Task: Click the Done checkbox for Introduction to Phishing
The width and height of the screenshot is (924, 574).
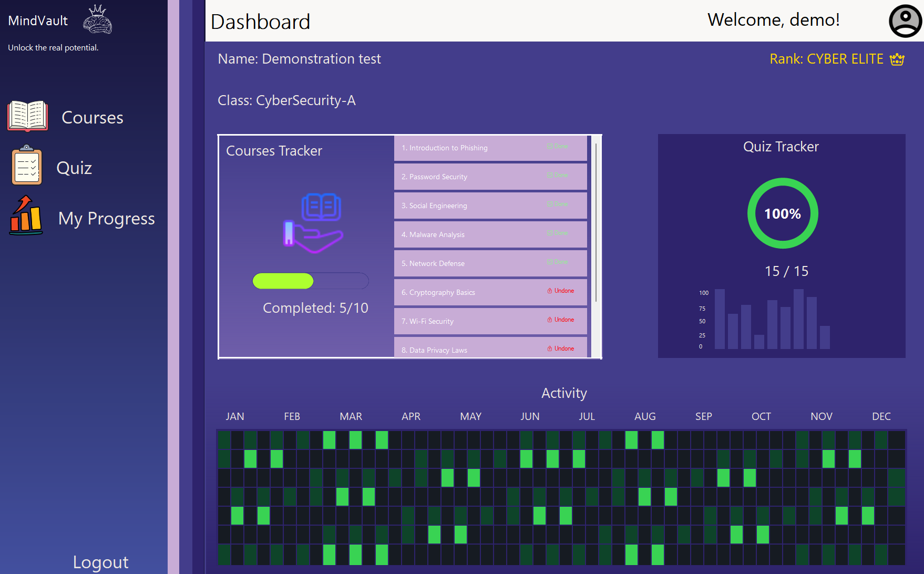Action: (x=550, y=146)
